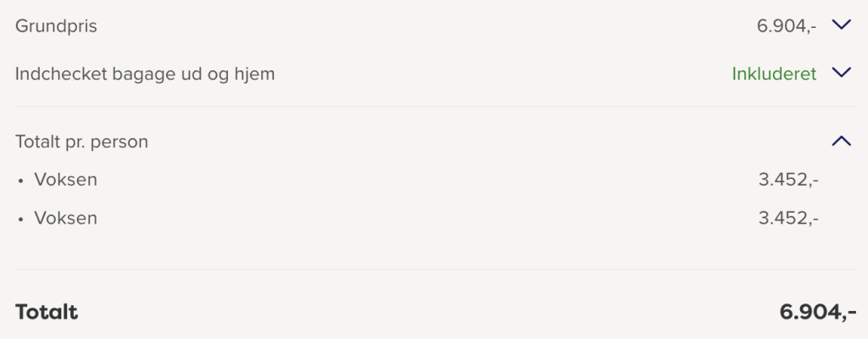Click the Totalt pr. person heading
868x339 pixels.
point(81,142)
